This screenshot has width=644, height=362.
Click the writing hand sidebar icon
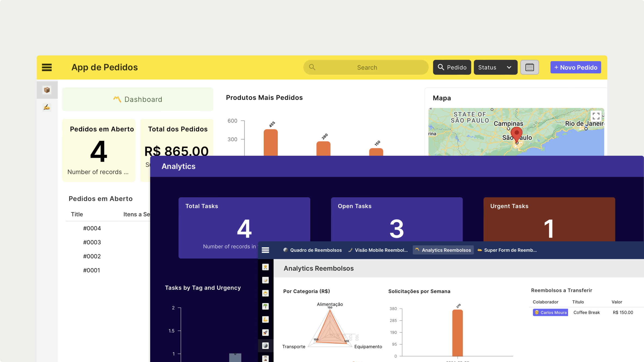click(x=47, y=107)
